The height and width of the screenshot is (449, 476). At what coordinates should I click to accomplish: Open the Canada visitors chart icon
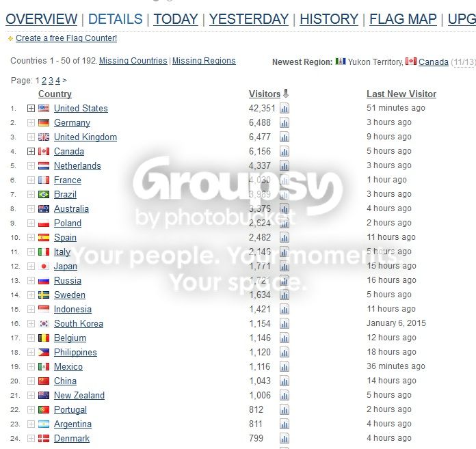pos(285,152)
